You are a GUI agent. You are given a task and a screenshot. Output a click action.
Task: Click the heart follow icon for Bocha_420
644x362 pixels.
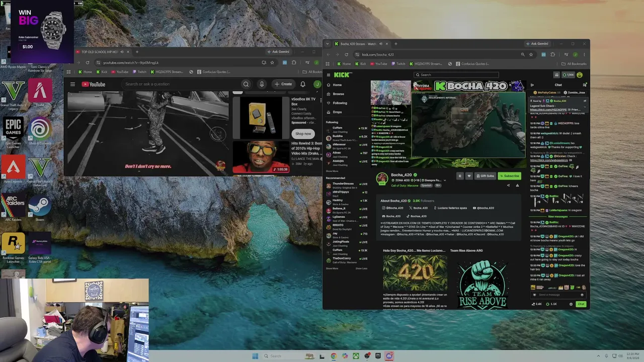tap(469, 176)
